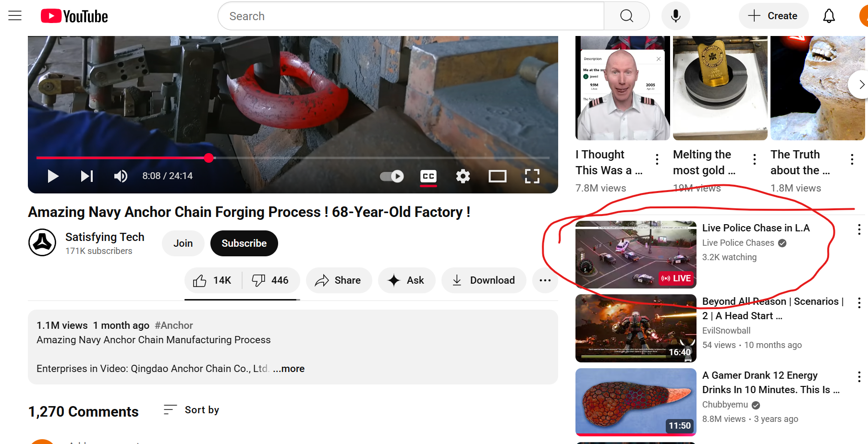Expand the description with ...more
Viewport: 868px width, 444px height.
tap(289, 369)
